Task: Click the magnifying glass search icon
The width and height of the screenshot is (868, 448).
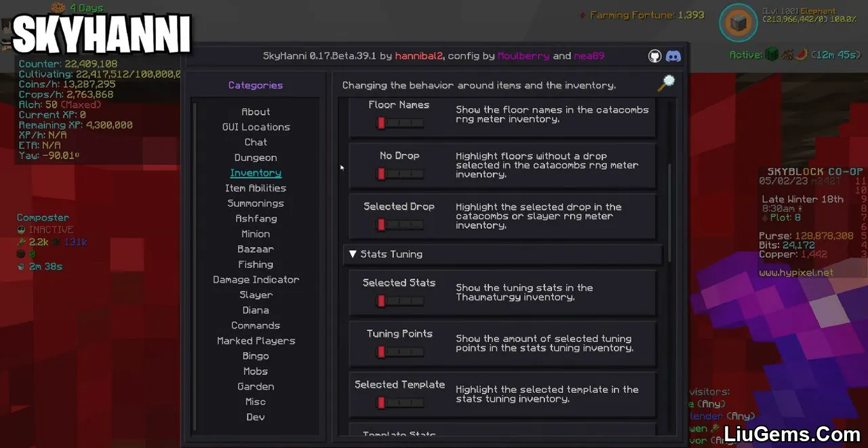Action: [667, 83]
